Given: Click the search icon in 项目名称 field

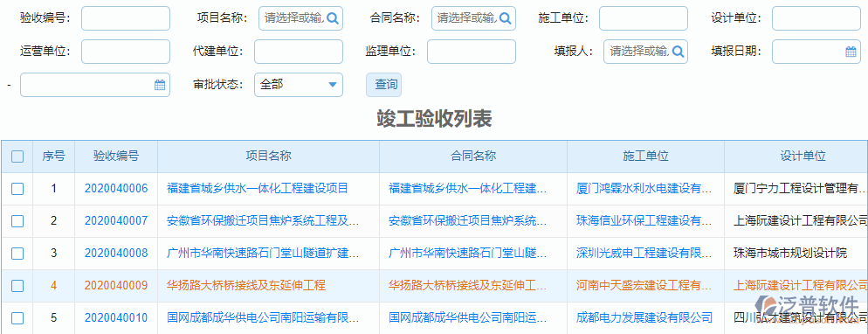Looking at the screenshot, I should [x=332, y=18].
